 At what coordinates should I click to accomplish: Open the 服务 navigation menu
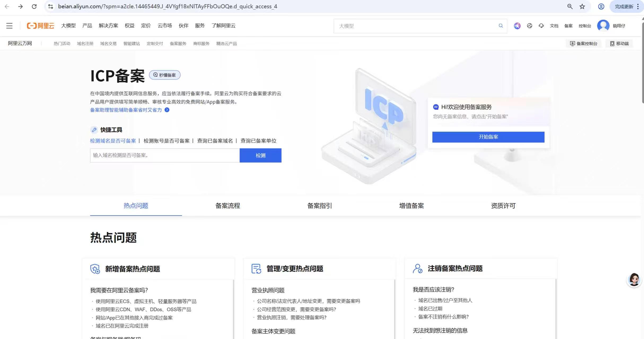[200, 26]
